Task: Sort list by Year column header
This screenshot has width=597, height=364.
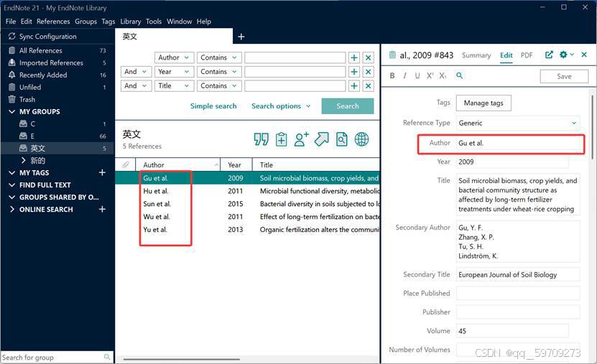Action: click(x=236, y=164)
